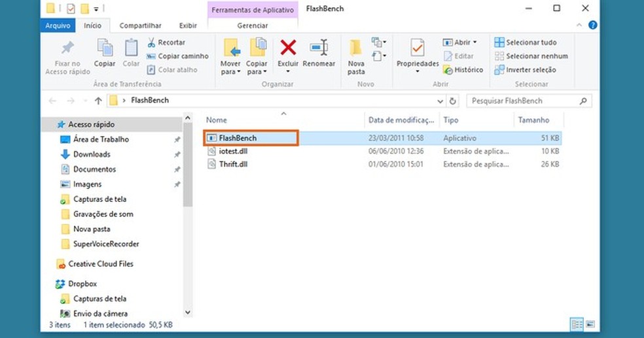644x338 pixels.
Task: Open Help with the blue question mark icon
Action: pos(593,25)
